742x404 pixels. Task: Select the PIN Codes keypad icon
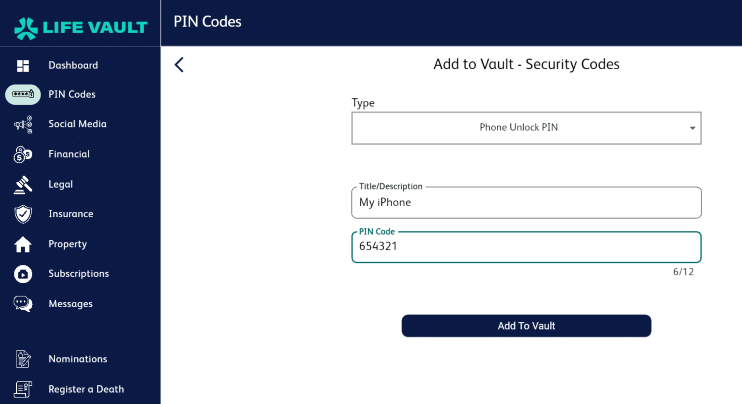[23, 95]
